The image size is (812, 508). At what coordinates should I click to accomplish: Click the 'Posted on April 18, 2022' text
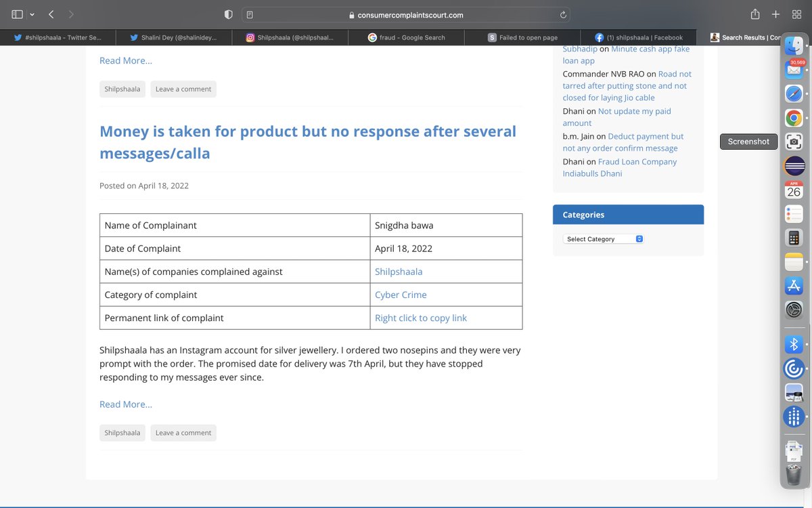coord(144,186)
